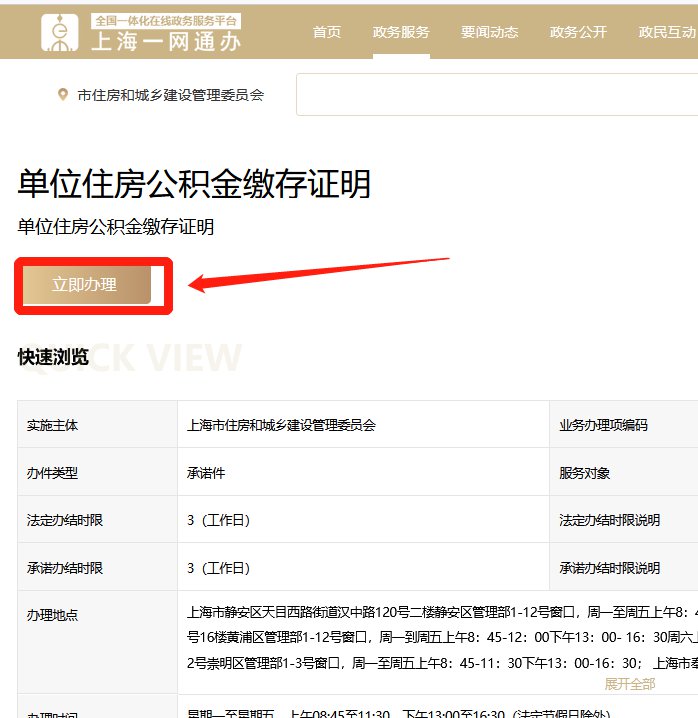Click the 上海一网通办 site title text
This screenshot has width=698, height=718.
coord(166,42)
